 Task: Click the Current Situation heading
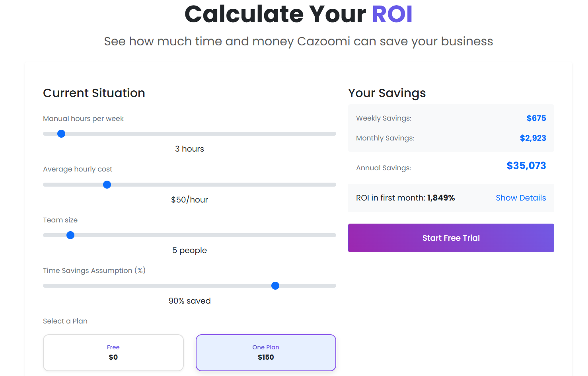click(x=94, y=93)
